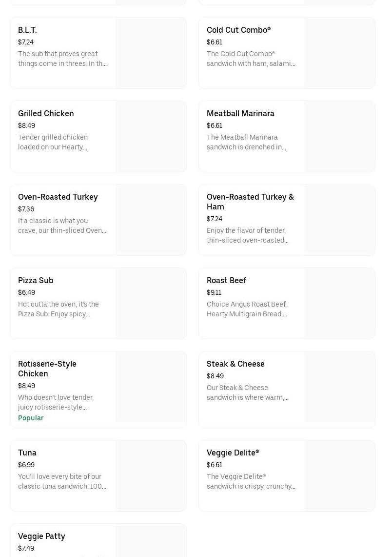Click the Popular tag on Rotisserie-Style Chicken
392x557 pixels.
coord(31,418)
